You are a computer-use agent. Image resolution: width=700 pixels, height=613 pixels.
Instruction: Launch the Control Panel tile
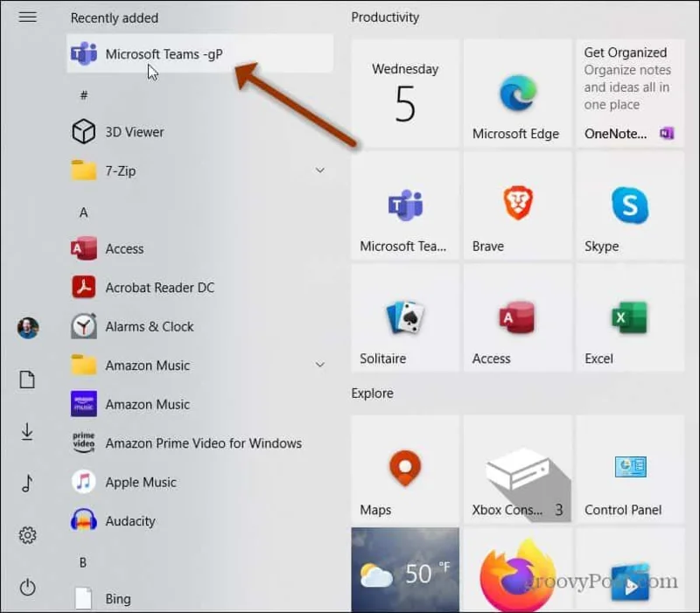pyautogui.click(x=630, y=470)
